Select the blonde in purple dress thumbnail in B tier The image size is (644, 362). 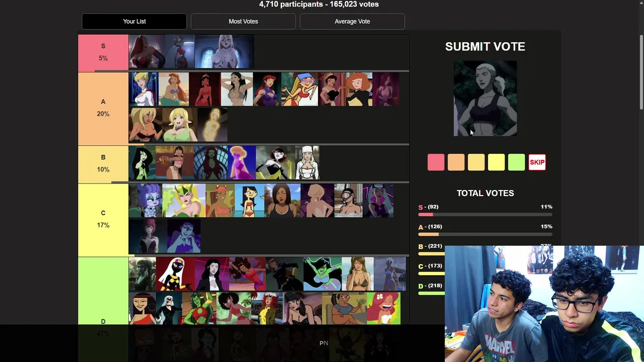coord(242,163)
